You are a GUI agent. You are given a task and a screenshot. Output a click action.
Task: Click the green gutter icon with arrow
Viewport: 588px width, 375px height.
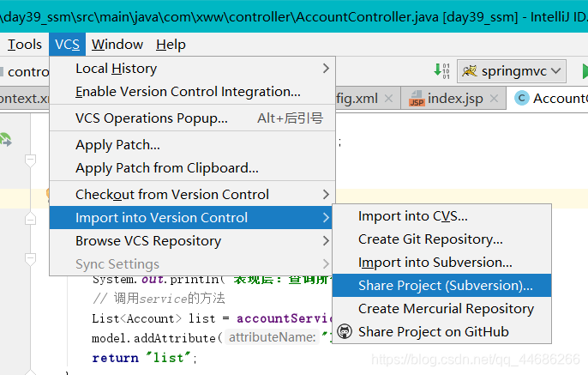pos(6,140)
